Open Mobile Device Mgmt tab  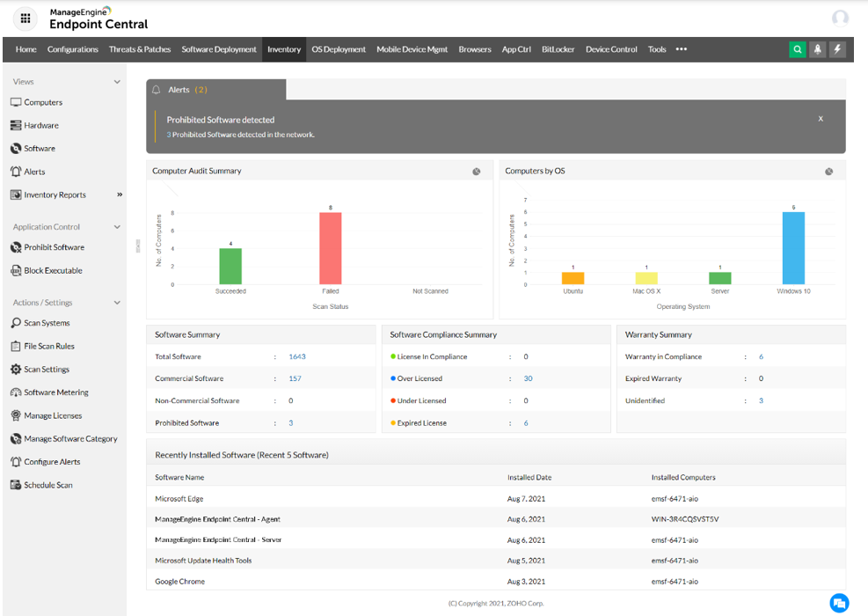click(x=412, y=49)
